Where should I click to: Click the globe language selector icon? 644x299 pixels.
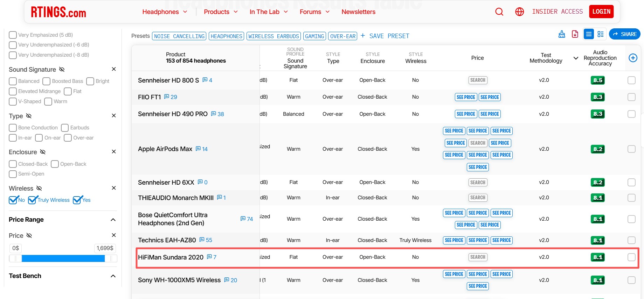point(519,12)
